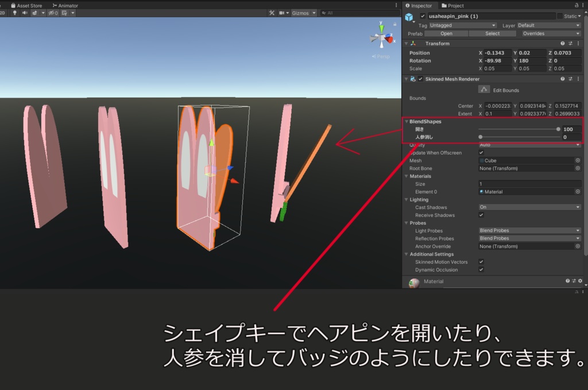Toggle scene audio speaker icon
Screen dimensions: 588x390
point(25,13)
